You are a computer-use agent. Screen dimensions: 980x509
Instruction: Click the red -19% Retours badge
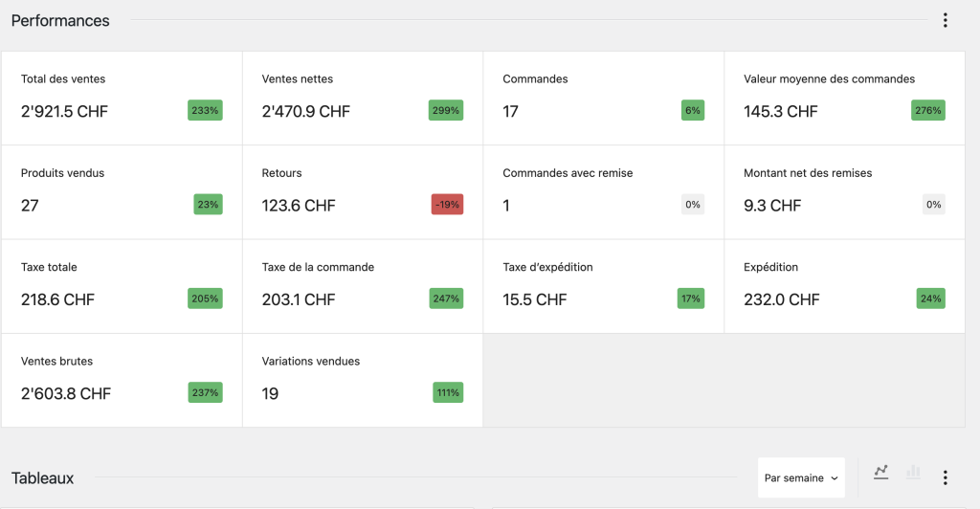pos(447,205)
